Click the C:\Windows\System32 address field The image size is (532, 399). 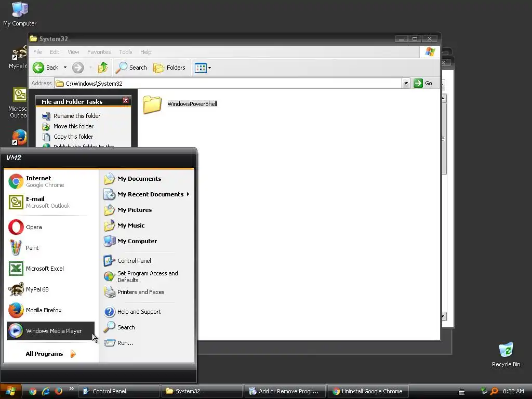pyautogui.click(x=229, y=84)
